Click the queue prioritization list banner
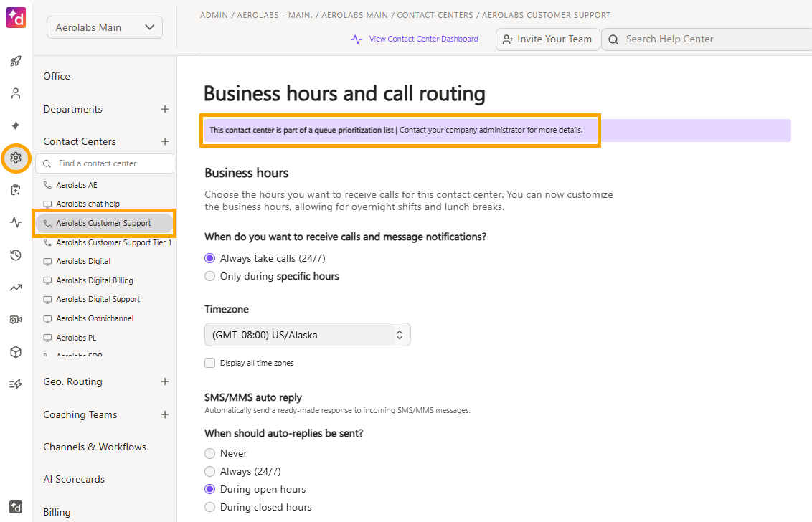 pos(497,130)
